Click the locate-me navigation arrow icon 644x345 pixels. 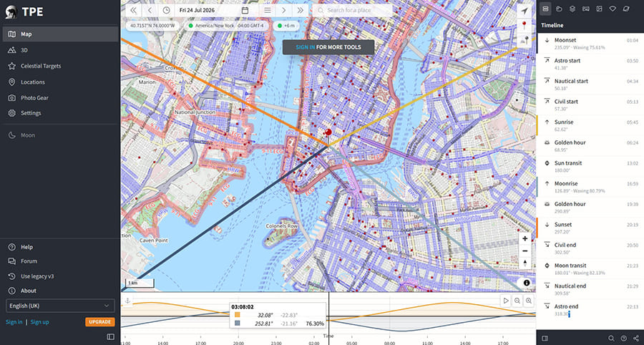coord(524,11)
